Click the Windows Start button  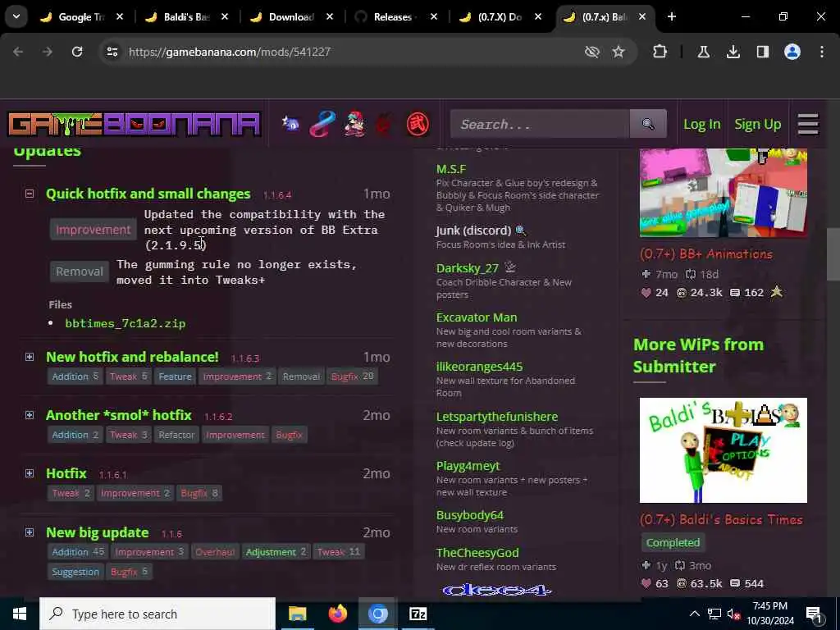click(20, 614)
